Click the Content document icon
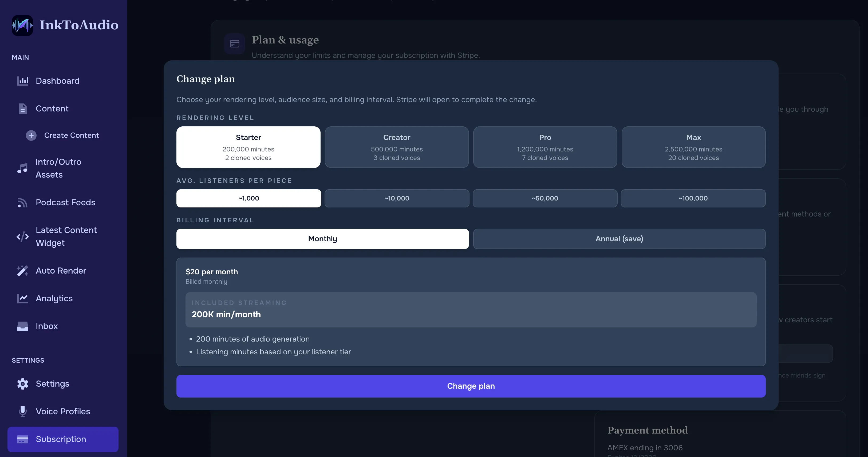This screenshot has height=457, width=868. (x=23, y=109)
